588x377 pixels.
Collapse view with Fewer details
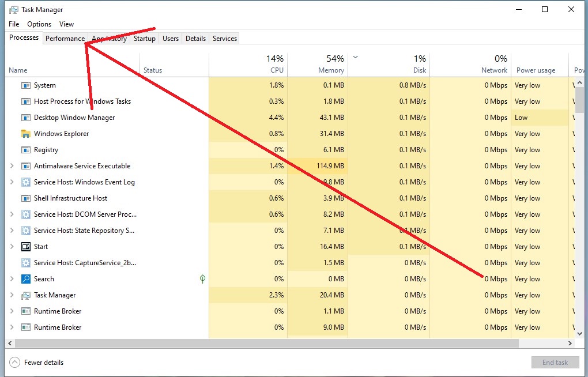pyautogui.click(x=36, y=363)
